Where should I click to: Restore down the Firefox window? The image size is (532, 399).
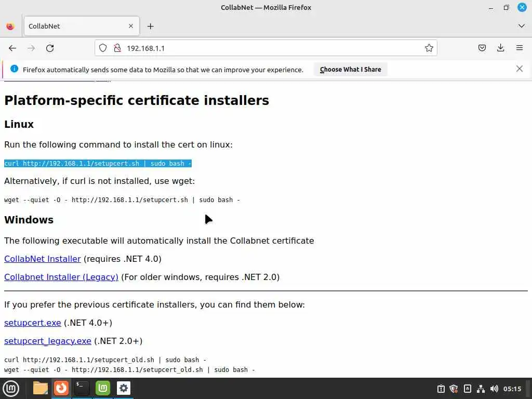pyautogui.click(x=506, y=7)
